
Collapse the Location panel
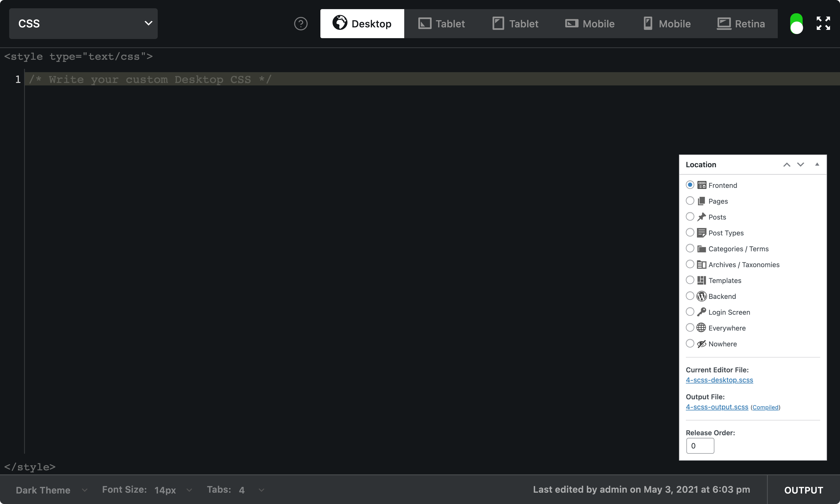817,164
